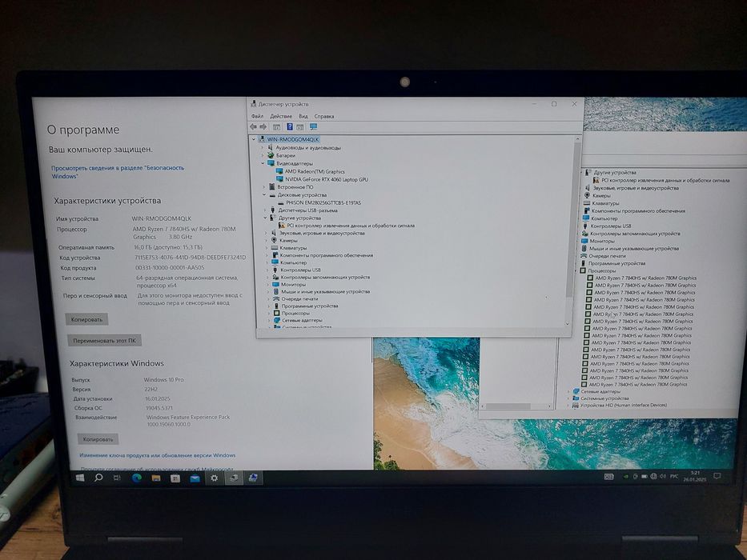Click lower Копировать button under Windows specs
Screen dimensions: 747x560
[x=98, y=439]
